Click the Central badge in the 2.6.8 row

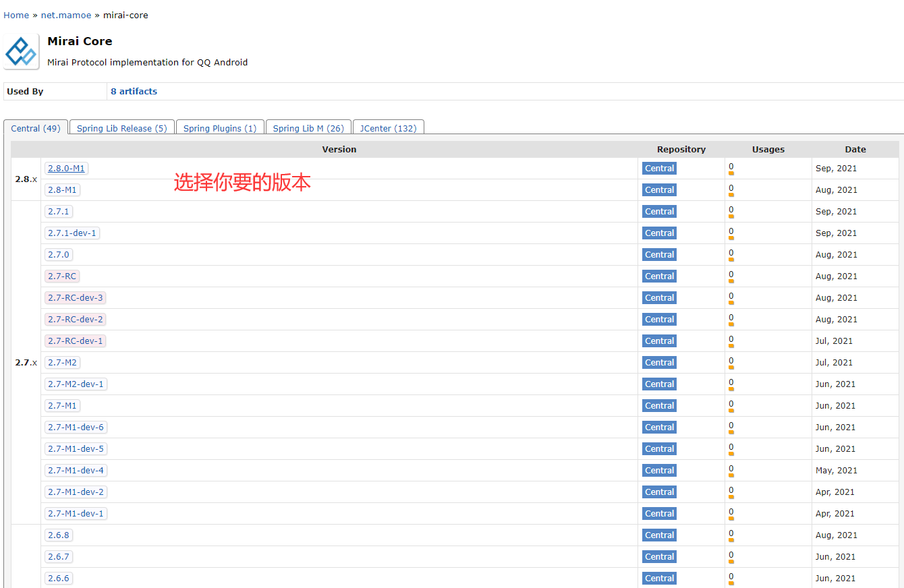tap(659, 535)
